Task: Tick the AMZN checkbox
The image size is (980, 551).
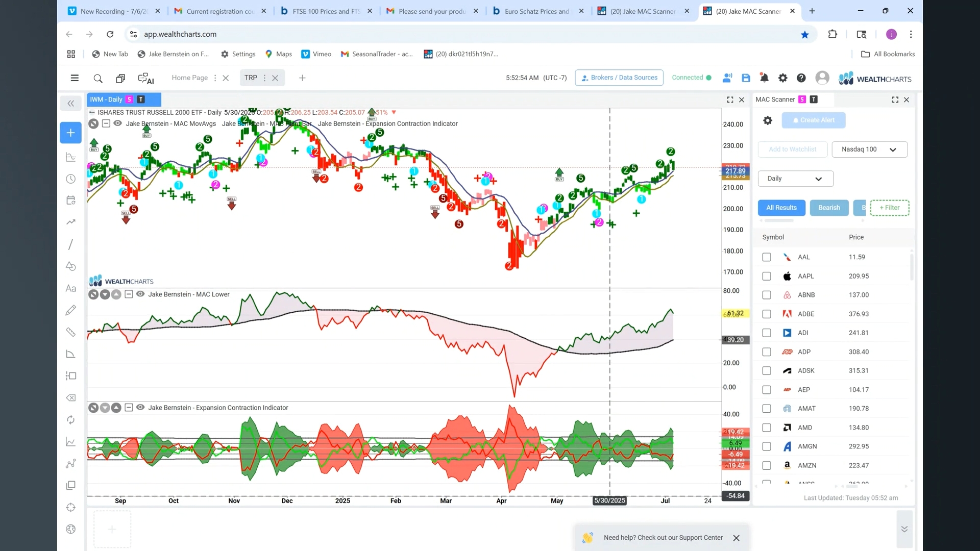Action: [767, 465]
